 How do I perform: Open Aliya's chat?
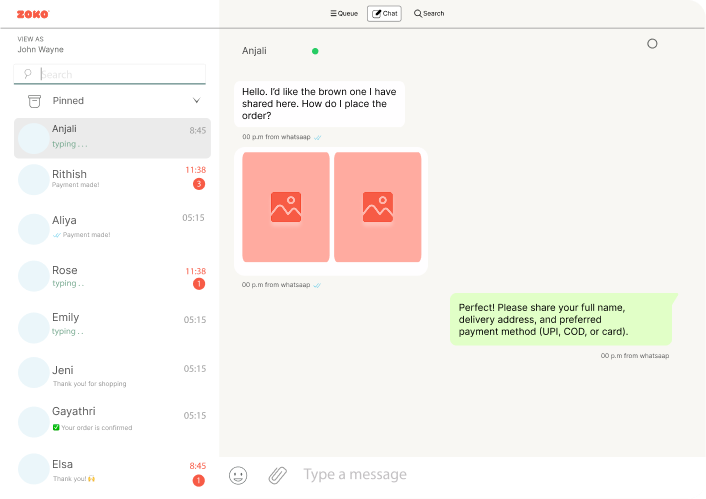[112, 227]
